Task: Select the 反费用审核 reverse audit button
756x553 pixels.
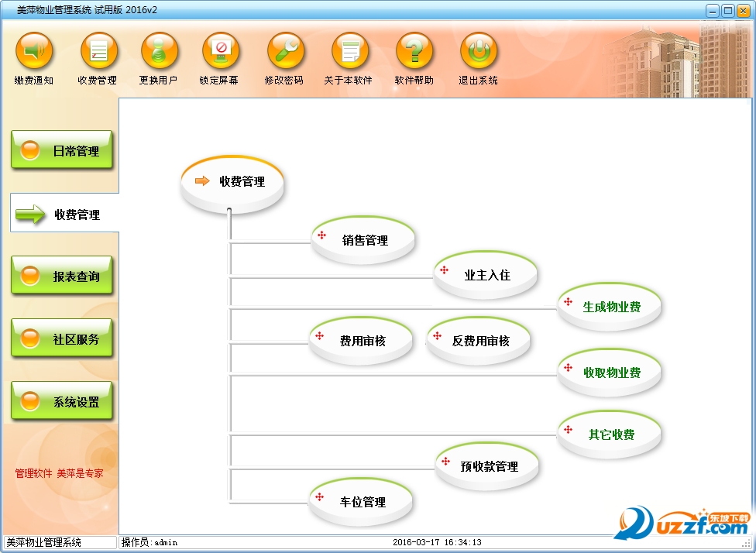Action: pos(480,340)
